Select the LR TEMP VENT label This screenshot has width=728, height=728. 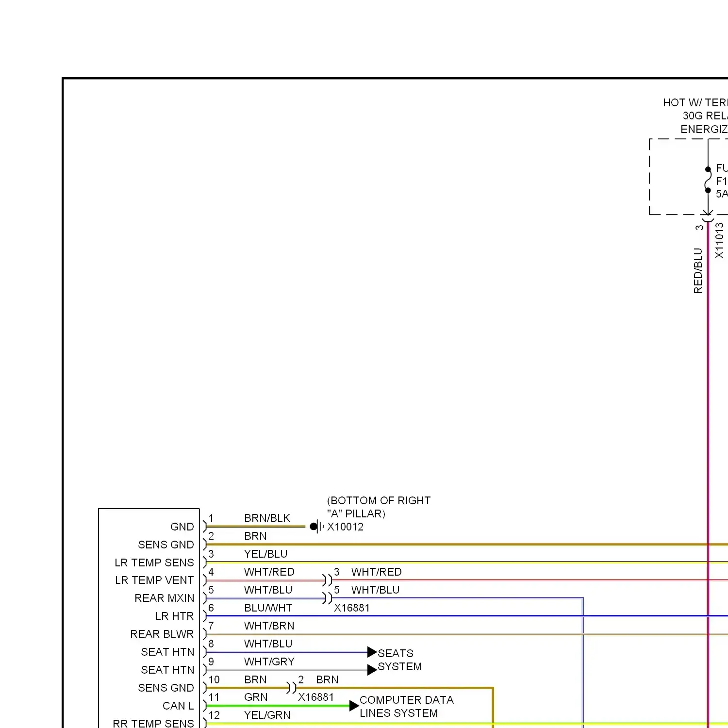pos(154,580)
